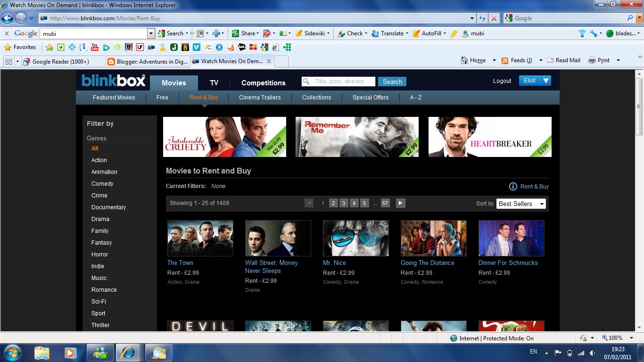Screen dimensions: 644x362
Task: Open Windows Explorer from taskbar
Action: (41, 353)
